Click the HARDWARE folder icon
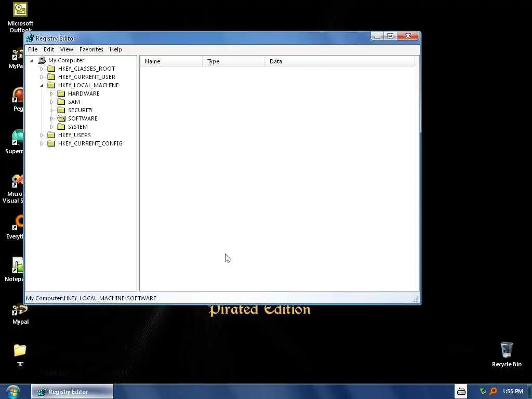Image resolution: width=532 pixels, height=399 pixels. coord(61,94)
